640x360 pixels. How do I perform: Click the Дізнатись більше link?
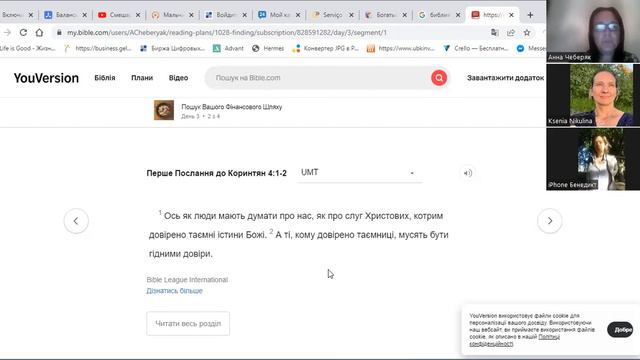174,291
